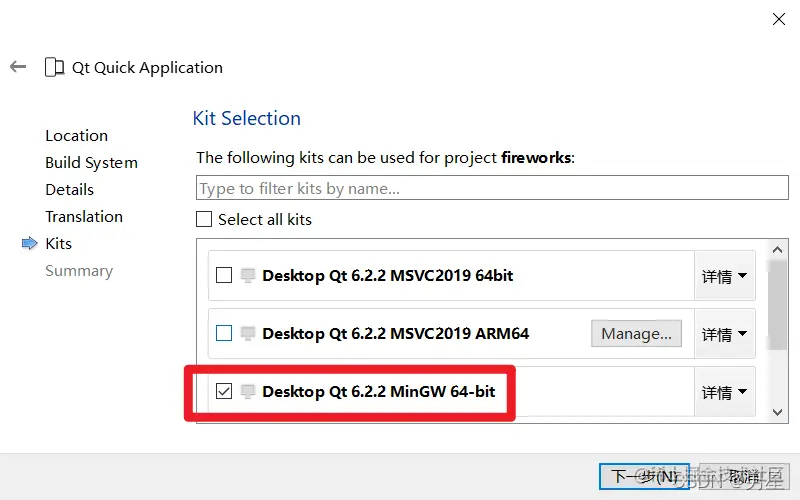Focus the filter kits by name field
Viewport: 800px width, 500px height.
click(x=492, y=188)
